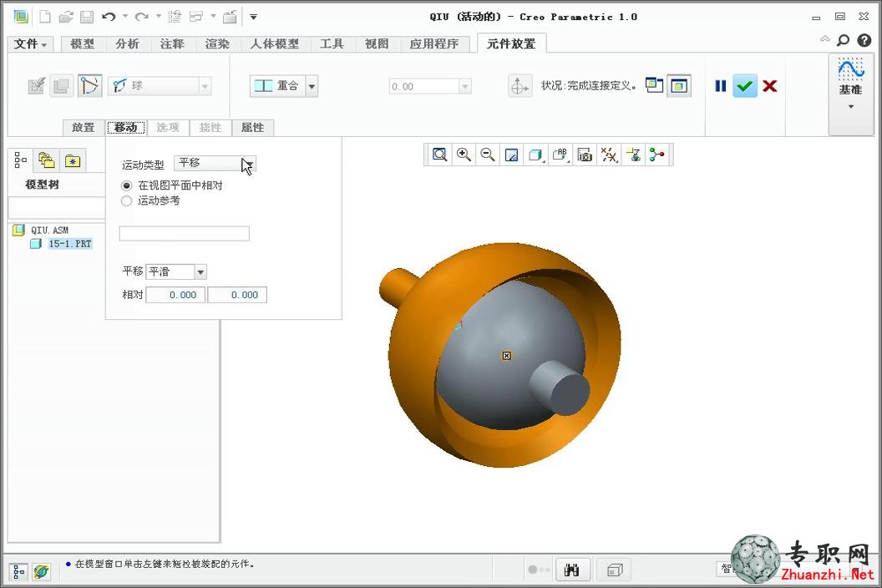Cancel placement with red X
The height and width of the screenshot is (588, 882).
pyautogui.click(x=770, y=86)
